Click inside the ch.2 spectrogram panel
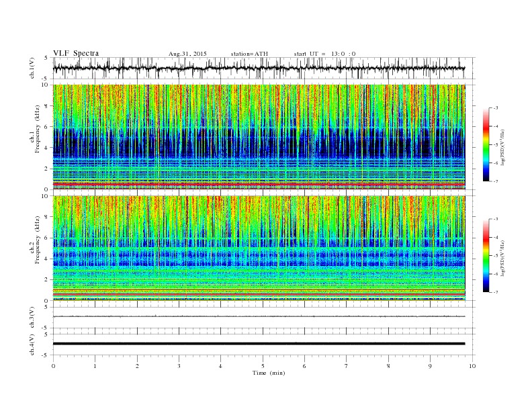 tap(259, 248)
